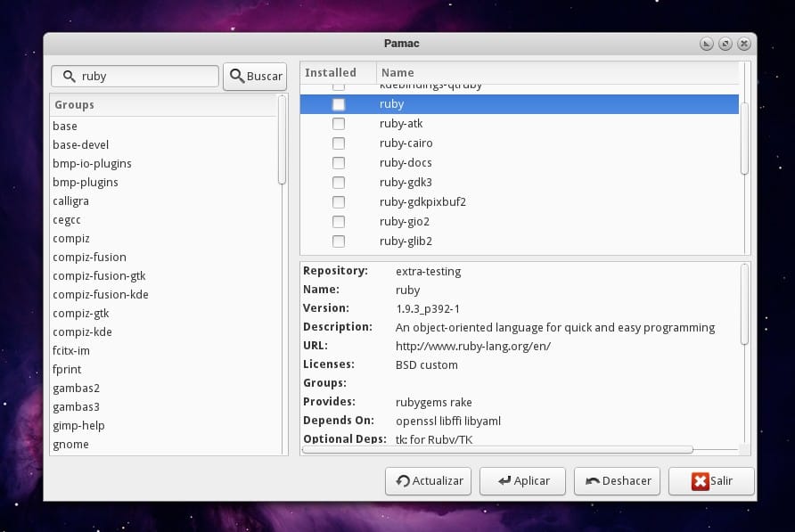Choose the gnome group in list
795x532 pixels.
[x=70, y=445]
